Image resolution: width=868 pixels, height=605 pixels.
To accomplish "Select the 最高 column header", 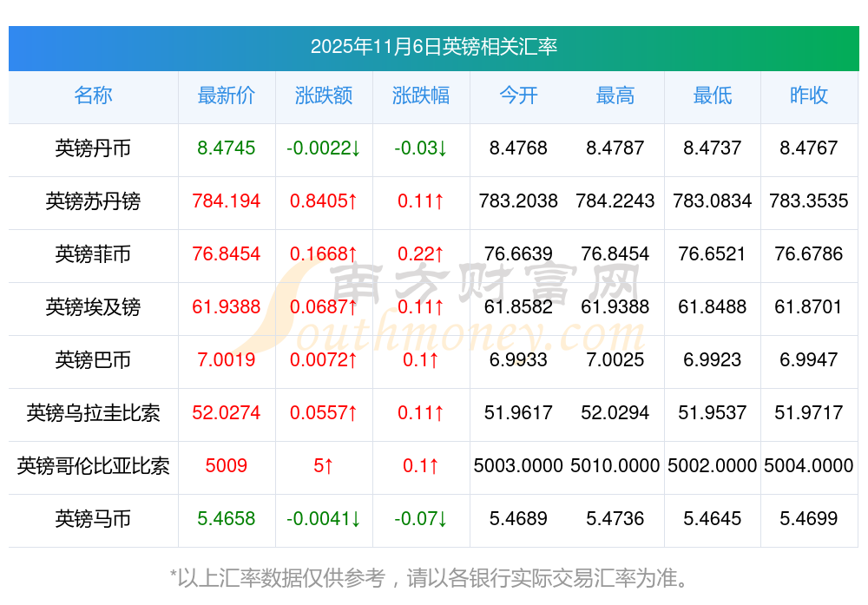I will pos(615,95).
